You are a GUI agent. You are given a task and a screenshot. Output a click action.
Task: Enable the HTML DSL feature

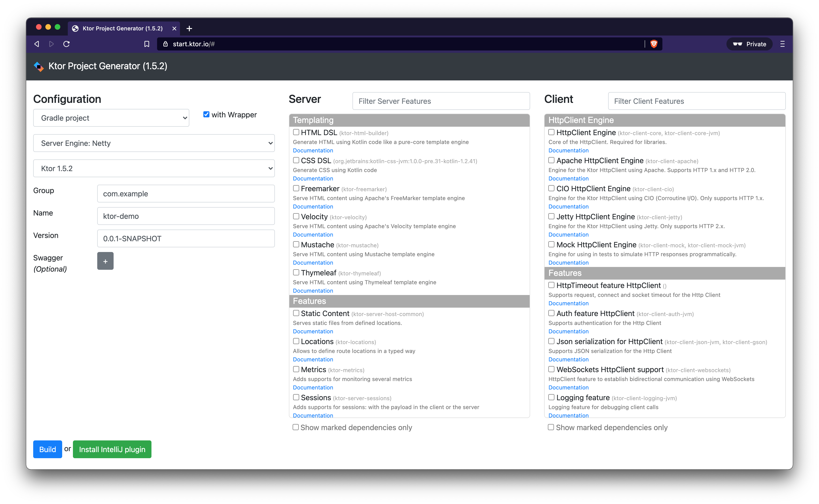tap(296, 132)
